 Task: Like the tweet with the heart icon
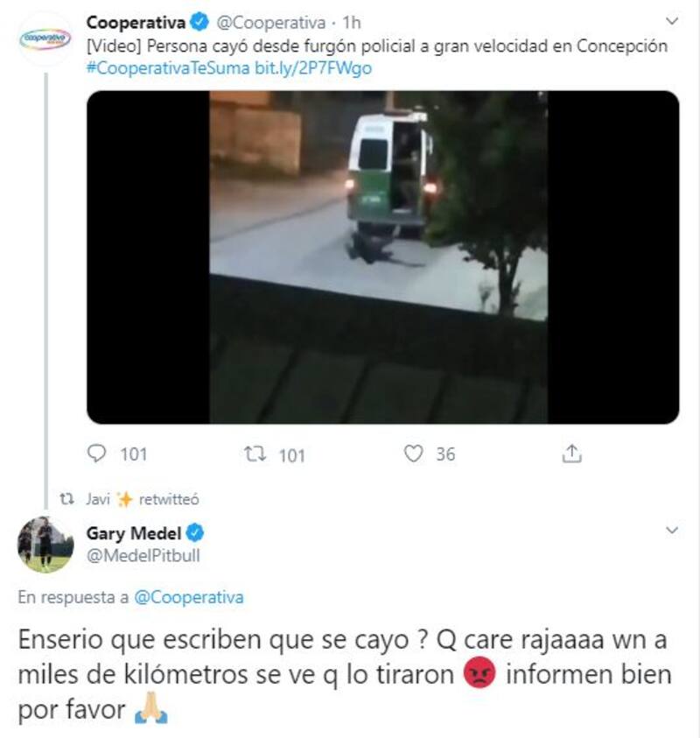414,453
